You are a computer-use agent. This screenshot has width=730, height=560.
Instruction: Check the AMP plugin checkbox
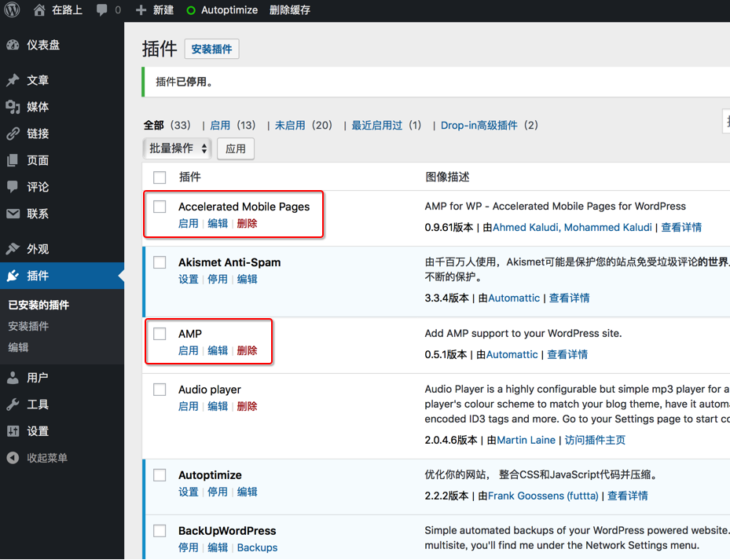point(160,334)
